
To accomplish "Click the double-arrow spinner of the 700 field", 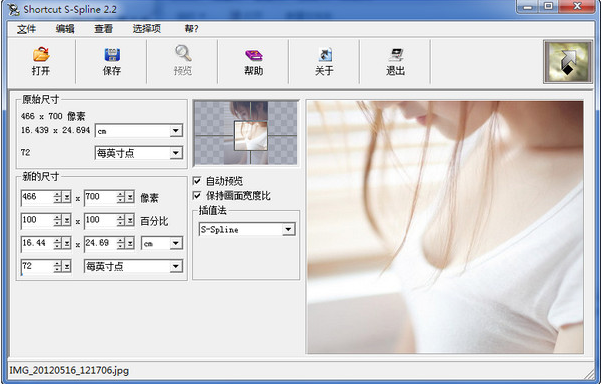I will click(x=130, y=197).
